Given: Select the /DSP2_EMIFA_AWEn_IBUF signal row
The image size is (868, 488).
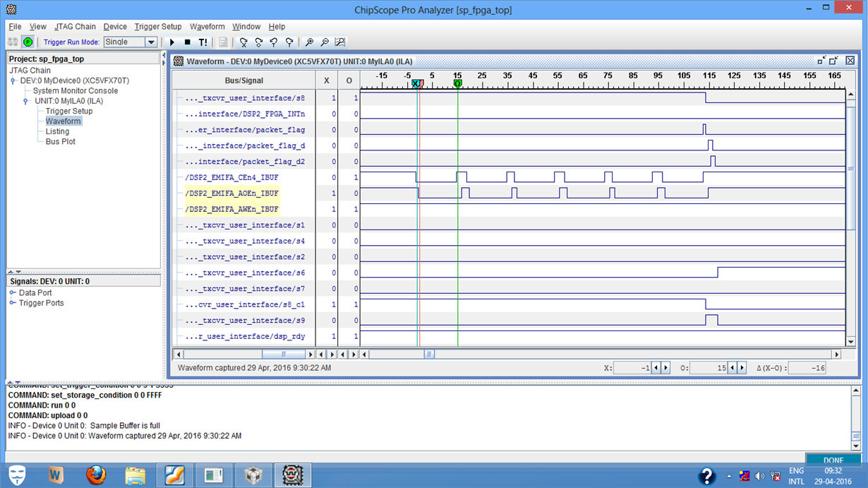Looking at the screenshot, I should (x=231, y=209).
